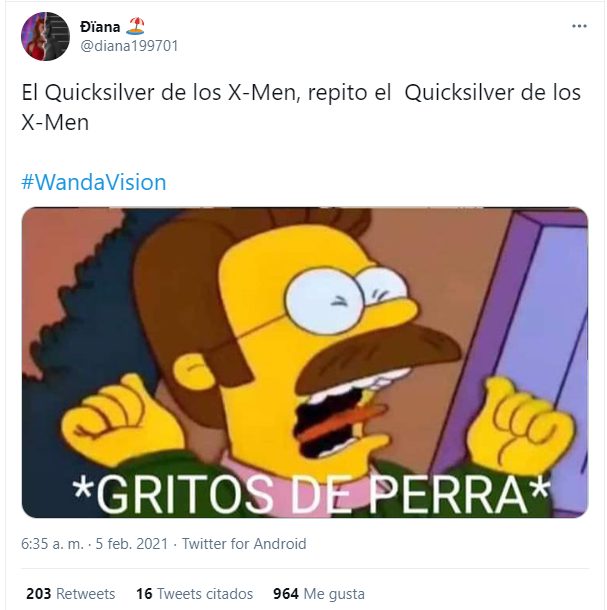Open the Ðïana display name profile link
This screenshot has width=607, height=610.
[x=100, y=27]
